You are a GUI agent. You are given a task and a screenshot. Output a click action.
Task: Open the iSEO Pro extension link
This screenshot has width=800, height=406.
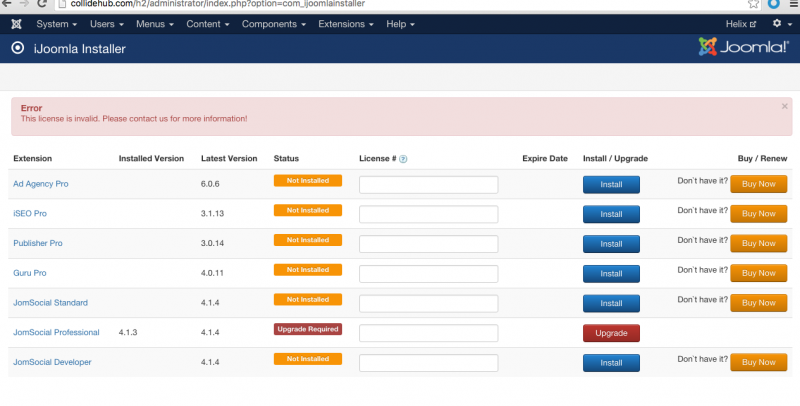point(30,213)
